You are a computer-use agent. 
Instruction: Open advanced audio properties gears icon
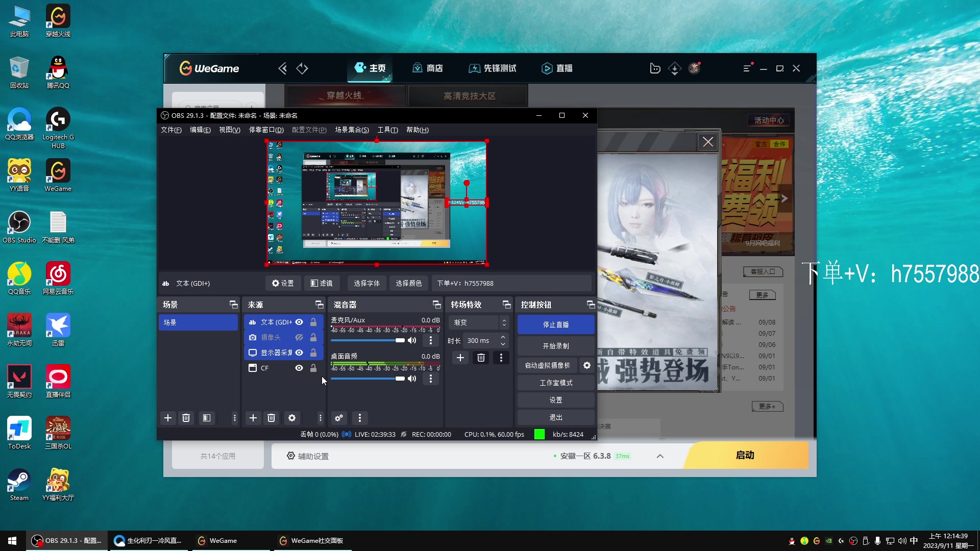[x=339, y=418]
